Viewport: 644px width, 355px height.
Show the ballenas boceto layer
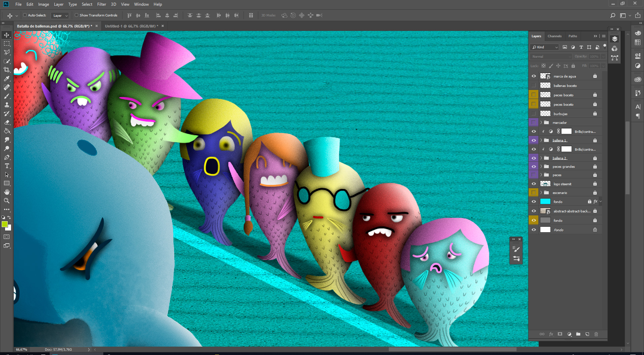[534, 86]
